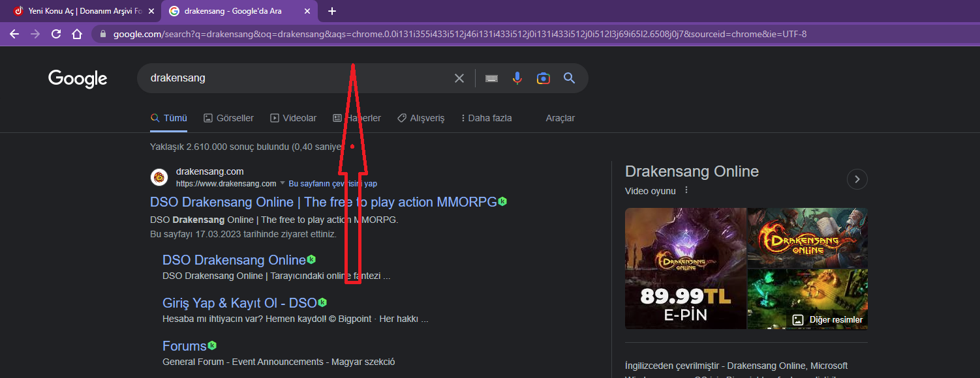Search by image with the camera lens icon

(x=543, y=78)
